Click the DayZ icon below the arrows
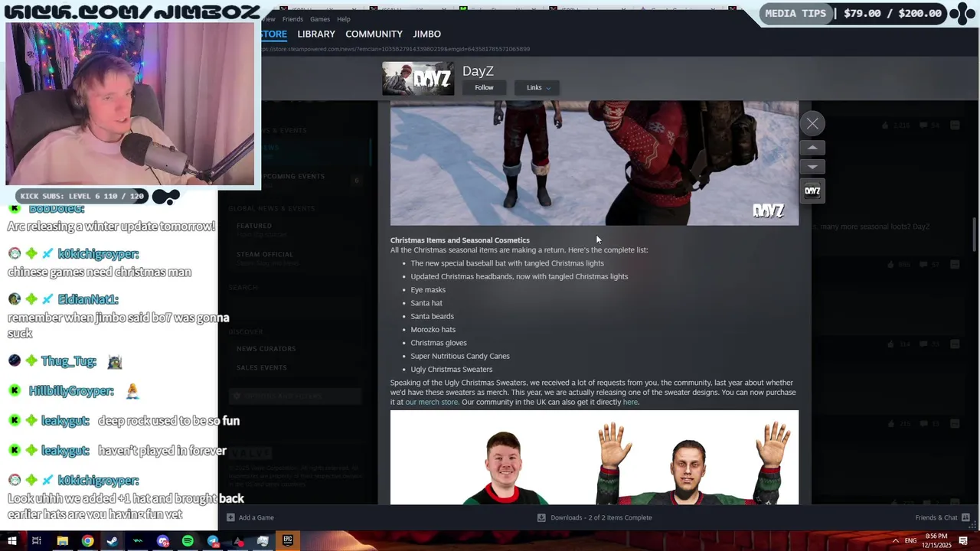The image size is (980, 551). click(x=812, y=191)
